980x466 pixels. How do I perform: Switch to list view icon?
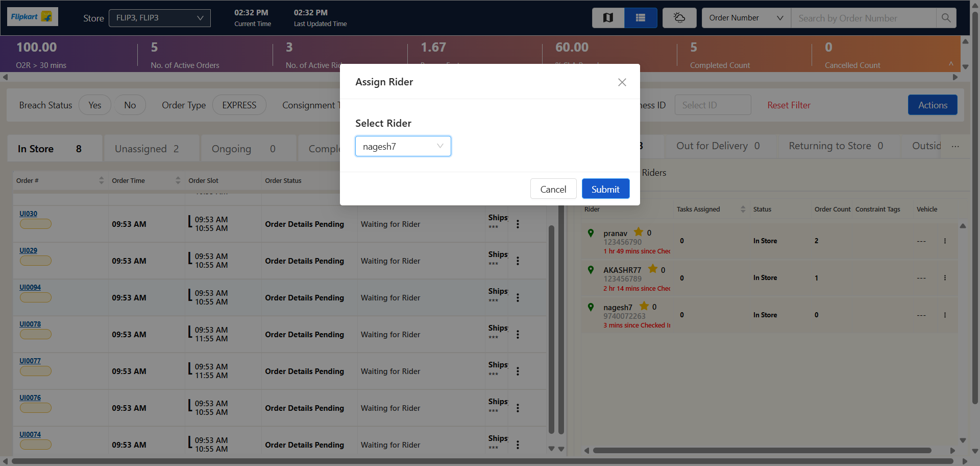[641, 18]
